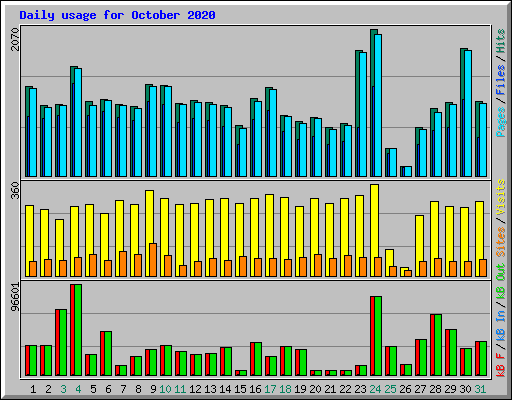
Task: Click green weekend day label 24
Action: point(375,389)
